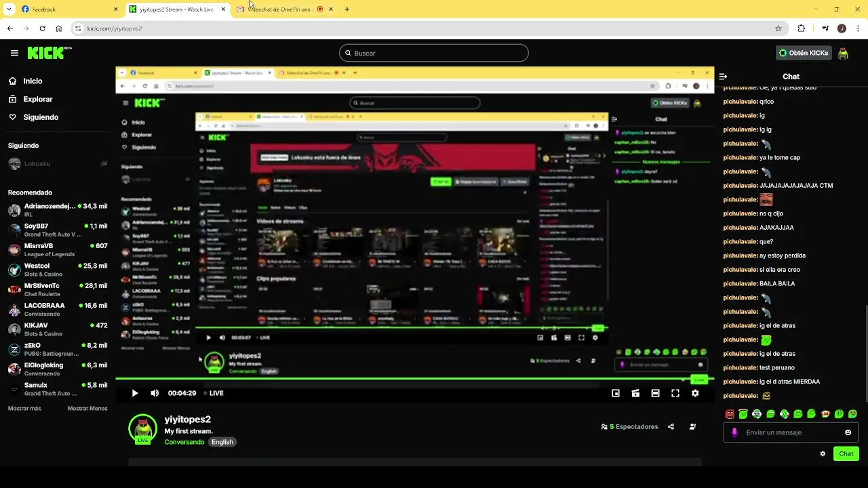Share the stream with the share icon
Viewport: 868px width, 488px height.
tap(671, 427)
